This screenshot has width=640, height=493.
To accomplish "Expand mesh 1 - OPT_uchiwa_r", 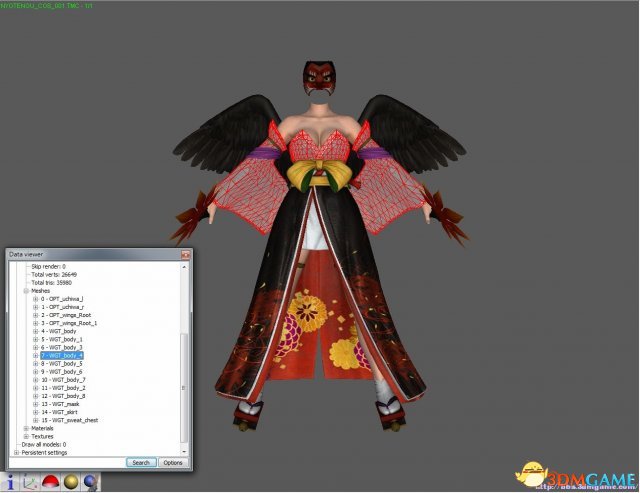I will click(36, 307).
